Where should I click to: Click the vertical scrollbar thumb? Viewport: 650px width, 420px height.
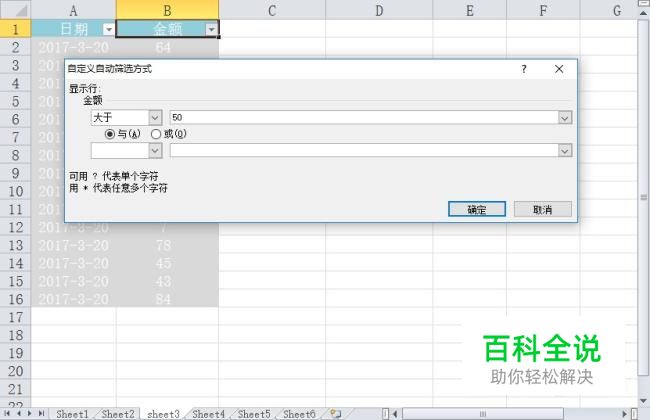[x=643, y=197]
